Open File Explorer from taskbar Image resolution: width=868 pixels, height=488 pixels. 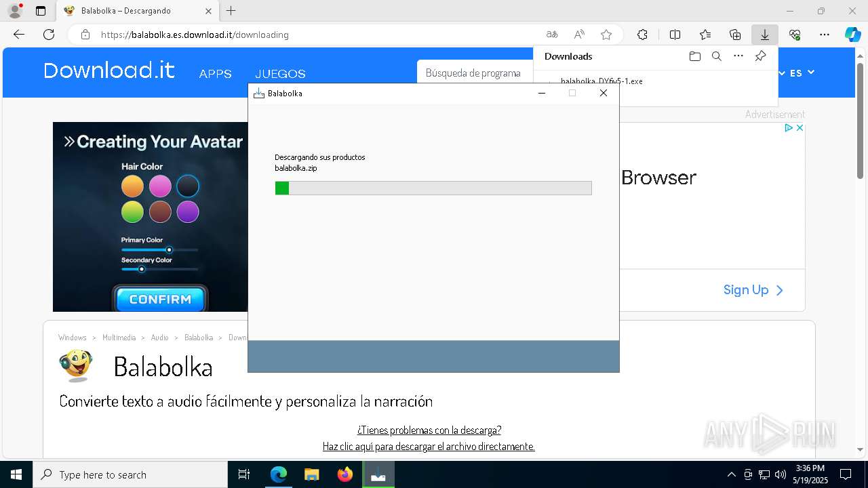311,474
